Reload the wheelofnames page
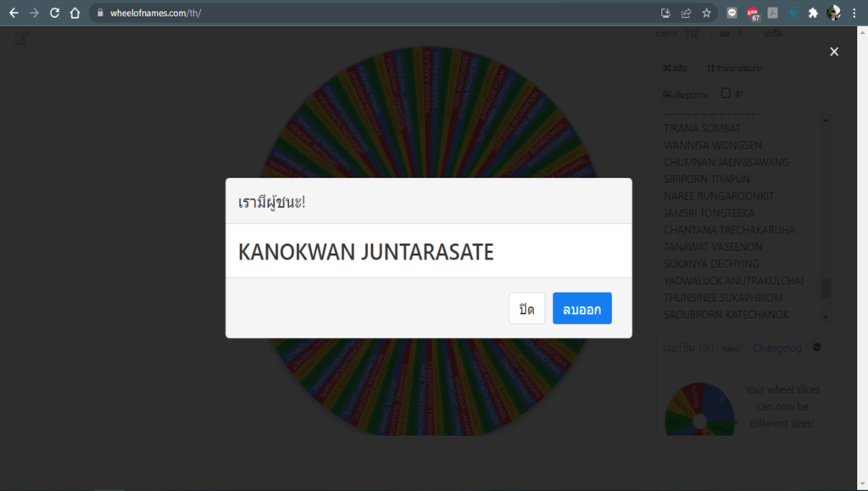 tap(54, 13)
